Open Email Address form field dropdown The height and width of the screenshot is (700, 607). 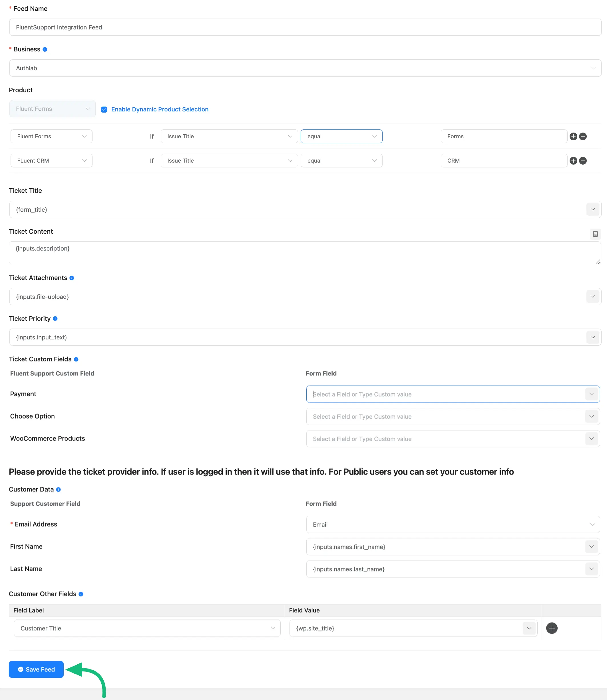[x=453, y=524]
